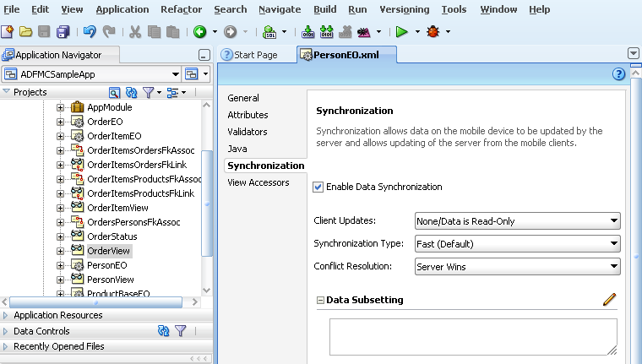642x364 pixels.
Task: Click the ant build toolbar icon
Action: click(x=363, y=32)
